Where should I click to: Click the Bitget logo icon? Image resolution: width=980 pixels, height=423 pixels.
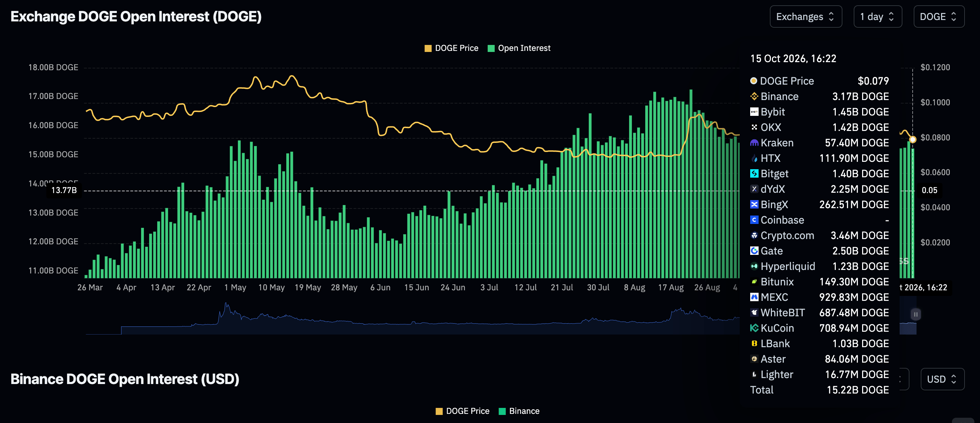coord(754,174)
